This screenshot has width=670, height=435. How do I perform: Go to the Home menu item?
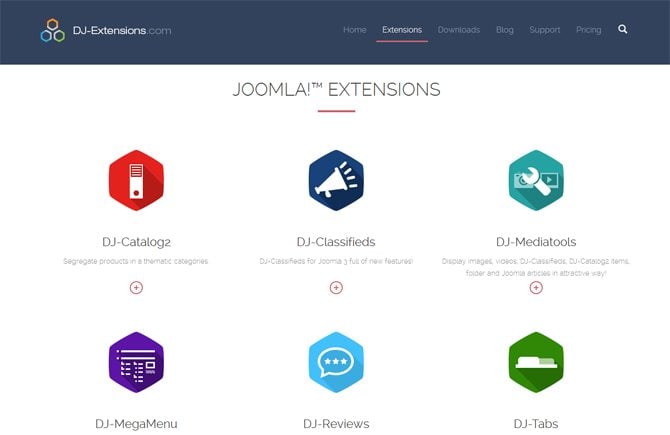[354, 30]
